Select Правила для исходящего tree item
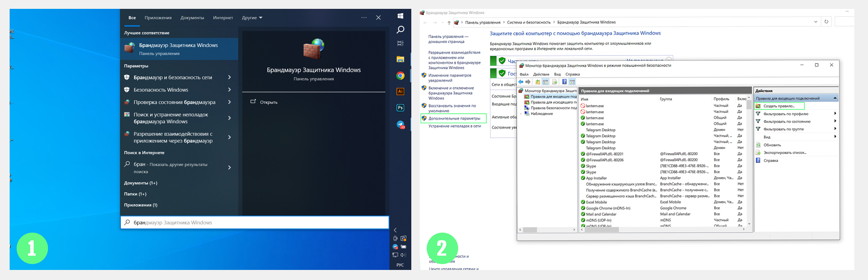Screen dimensions: 868x280 (x=551, y=102)
